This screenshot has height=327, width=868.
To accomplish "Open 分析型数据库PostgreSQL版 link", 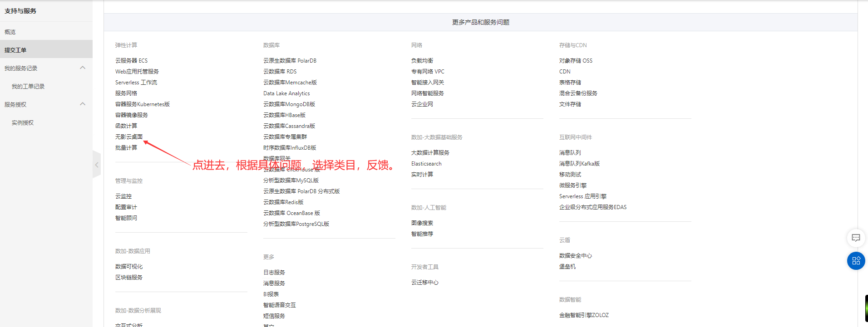I will (296, 224).
